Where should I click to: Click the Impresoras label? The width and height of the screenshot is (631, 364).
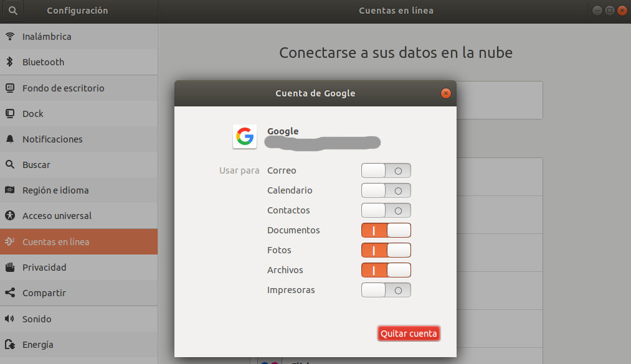pos(291,290)
